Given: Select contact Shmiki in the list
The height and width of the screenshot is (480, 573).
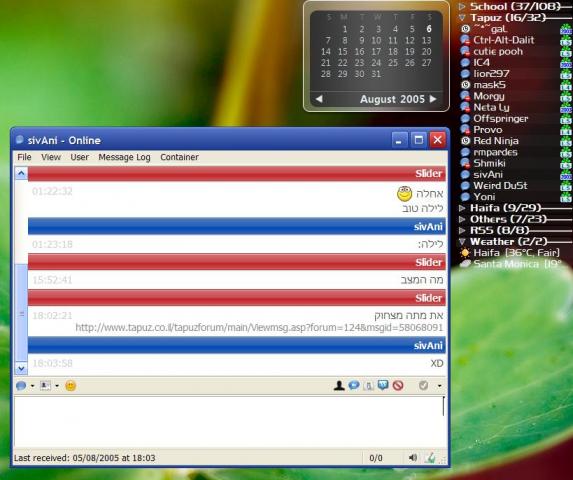Looking at the screenshot, I should [x=489, y=163].
